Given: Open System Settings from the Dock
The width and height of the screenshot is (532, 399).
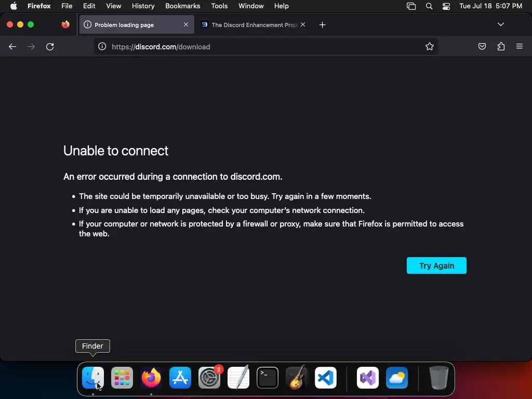Looking at the screenshot, I should [209, 377].
